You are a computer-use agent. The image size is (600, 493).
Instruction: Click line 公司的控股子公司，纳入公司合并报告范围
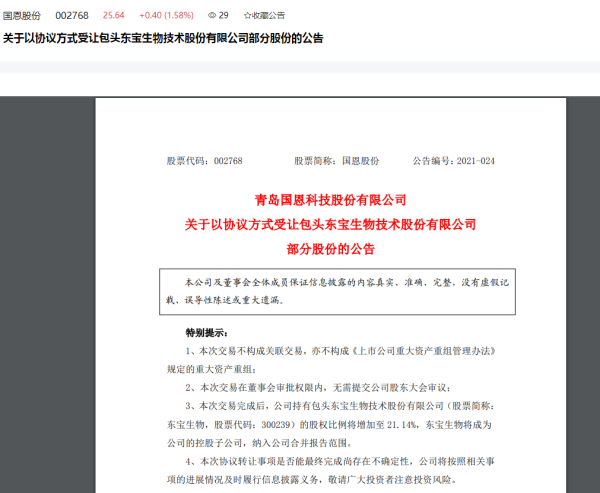(x=259, y=443)
